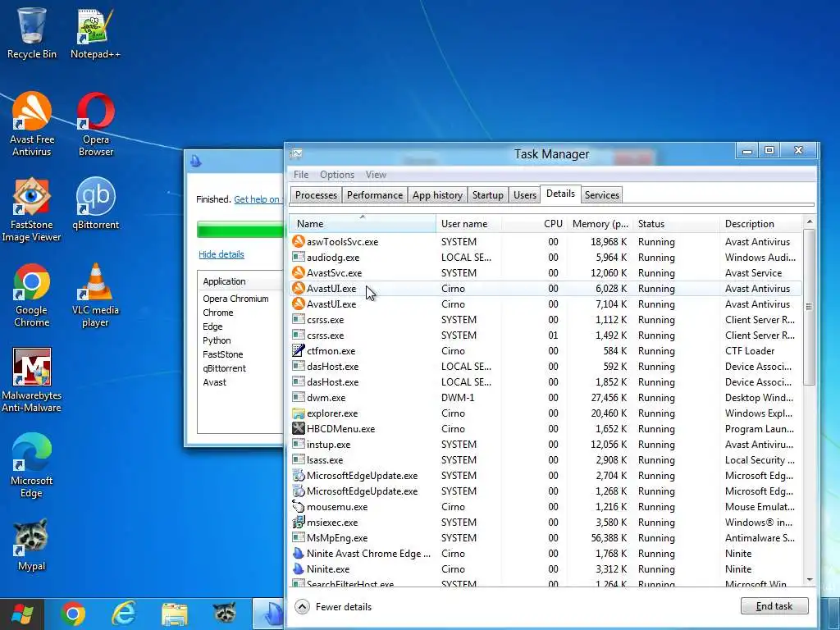The image size is (840, 630).
Task: Click the Ninite window title icon
Action: 195,161
